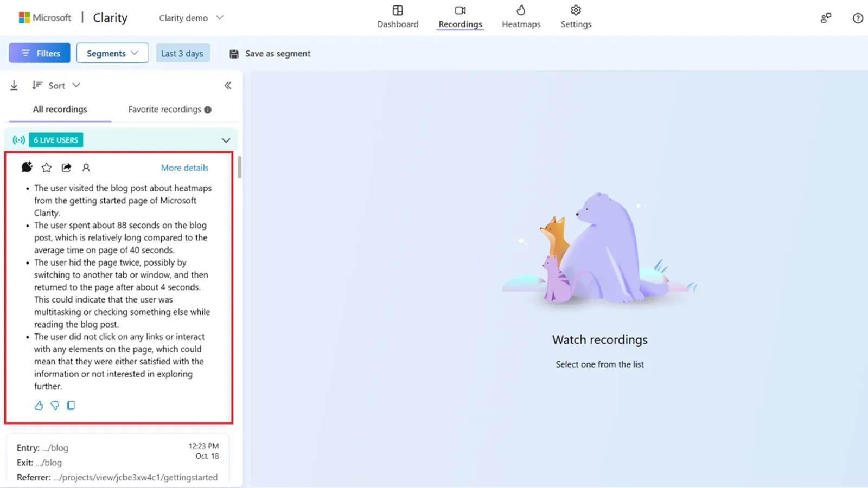Star this recording as favorite

(x=47, y=168)
